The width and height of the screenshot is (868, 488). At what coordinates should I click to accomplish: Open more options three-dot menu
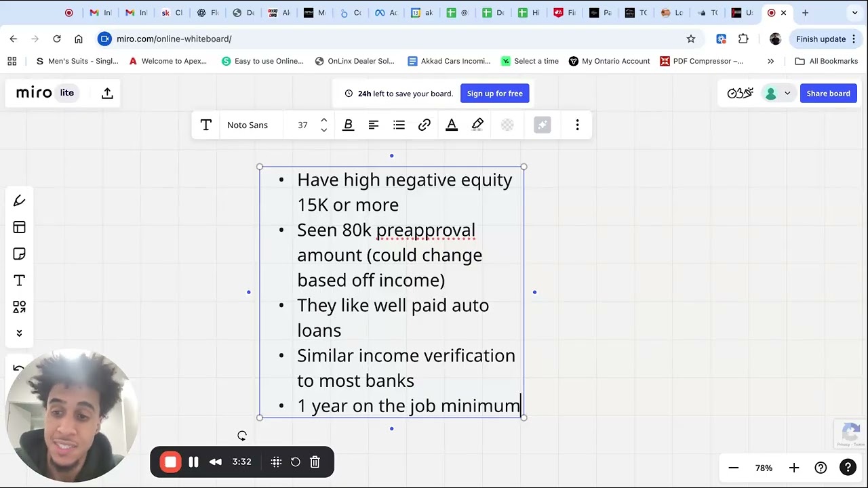pos(577,125)
